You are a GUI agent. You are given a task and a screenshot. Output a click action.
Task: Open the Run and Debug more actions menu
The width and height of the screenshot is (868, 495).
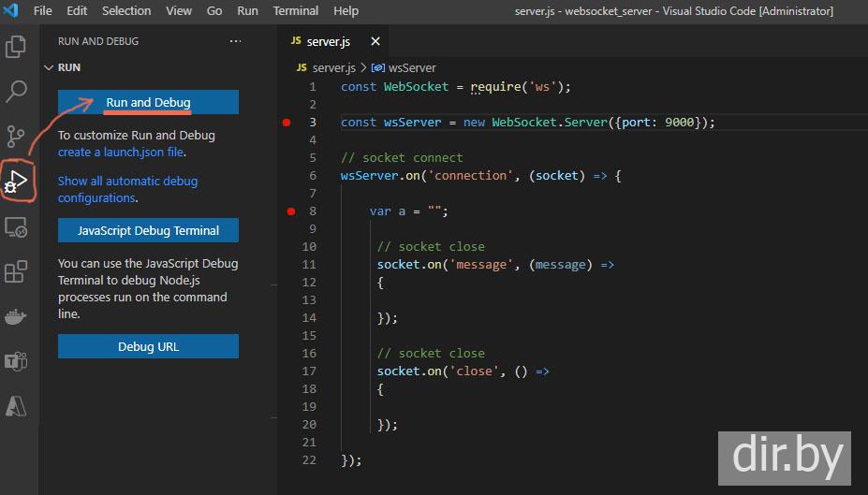(235, 41)
